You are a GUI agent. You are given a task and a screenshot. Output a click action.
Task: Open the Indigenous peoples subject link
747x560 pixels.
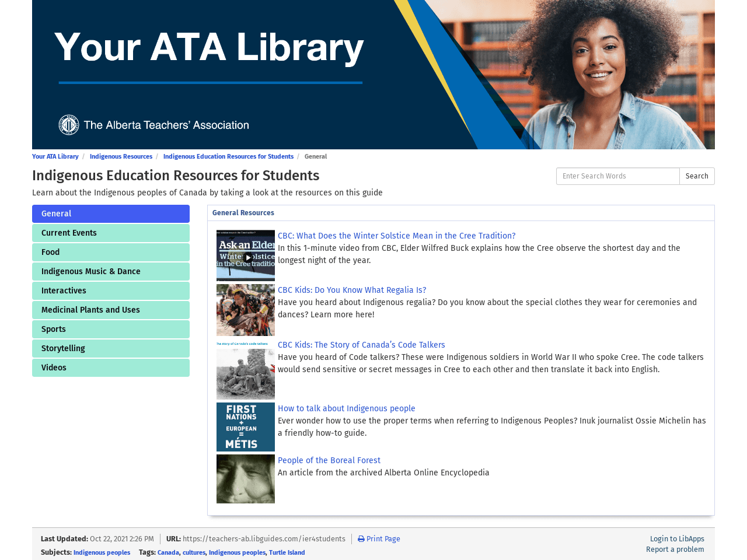[x=102, y=552]
